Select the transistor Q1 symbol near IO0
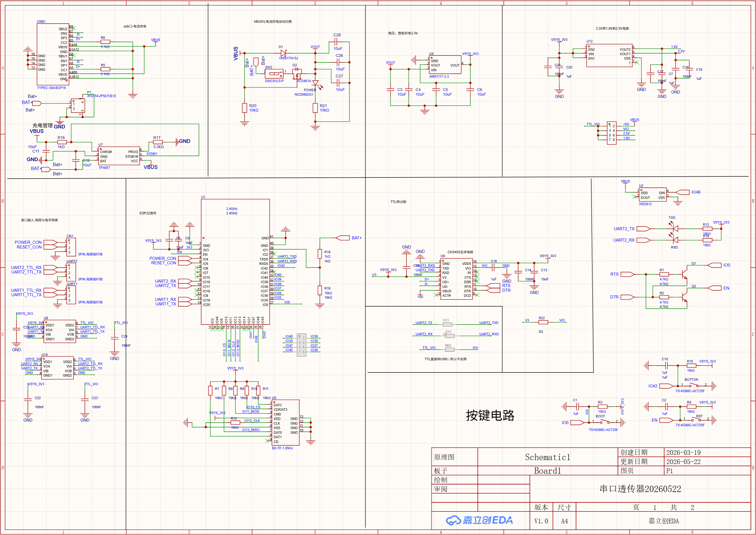Screen dimensions: 756x535 click(x=685, y=274)
